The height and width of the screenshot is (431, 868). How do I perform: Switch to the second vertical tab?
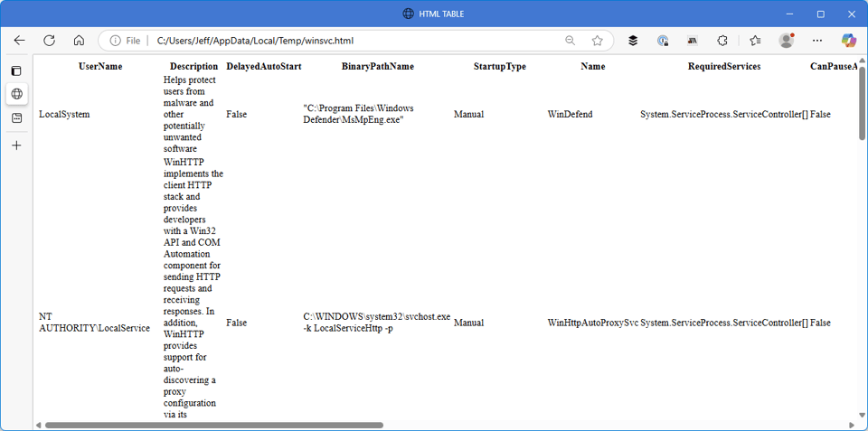16,118
